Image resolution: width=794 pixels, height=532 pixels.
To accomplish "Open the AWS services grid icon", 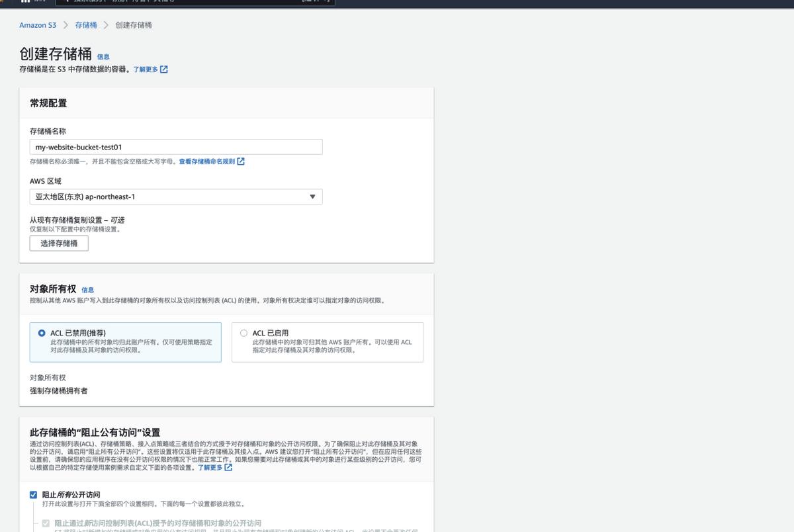I will tap(26, 2).
